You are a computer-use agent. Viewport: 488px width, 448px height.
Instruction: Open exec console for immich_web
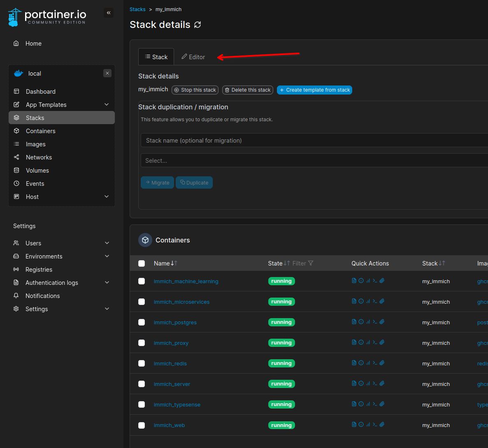click(375, 425)
